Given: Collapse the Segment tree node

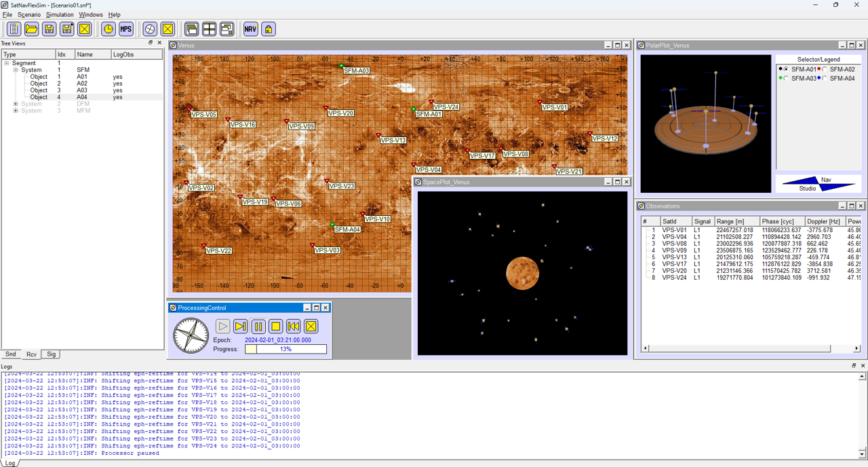Looking at the screenshot, I should 7,63.
